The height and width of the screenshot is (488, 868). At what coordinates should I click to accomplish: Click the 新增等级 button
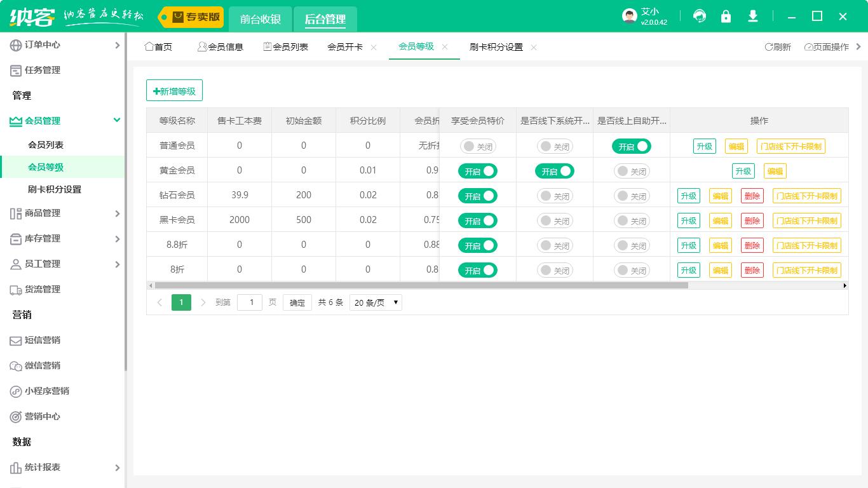pyautogui.click(x=174, y=90)
